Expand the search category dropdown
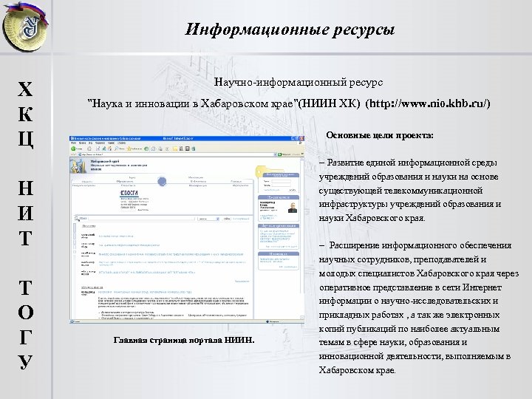 [217, 219]
